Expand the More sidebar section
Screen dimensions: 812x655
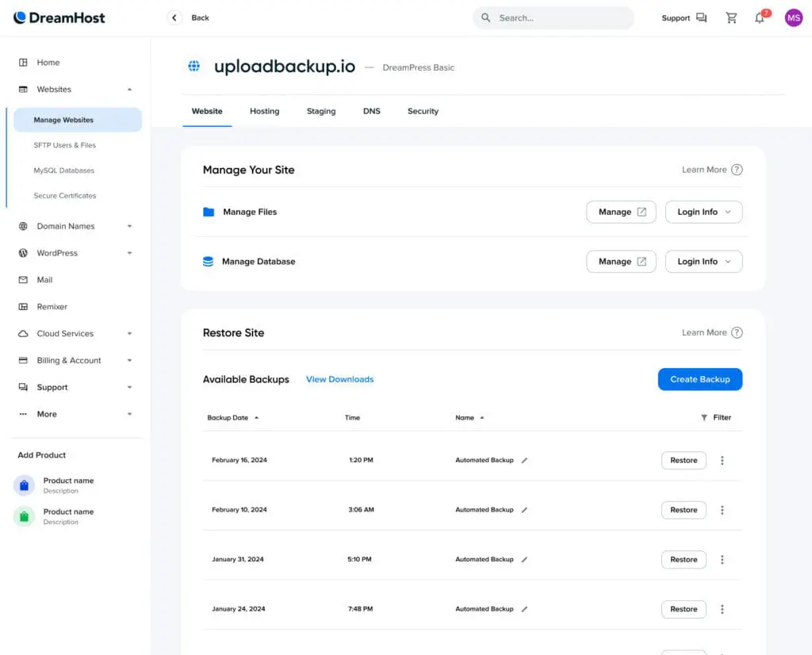click(x=129, y=414)
